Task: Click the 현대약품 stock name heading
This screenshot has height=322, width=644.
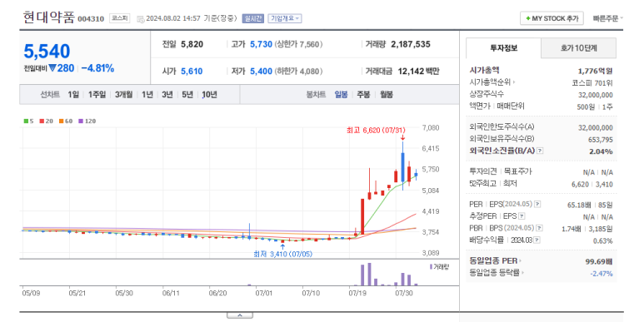Action: tap(49, 17)
